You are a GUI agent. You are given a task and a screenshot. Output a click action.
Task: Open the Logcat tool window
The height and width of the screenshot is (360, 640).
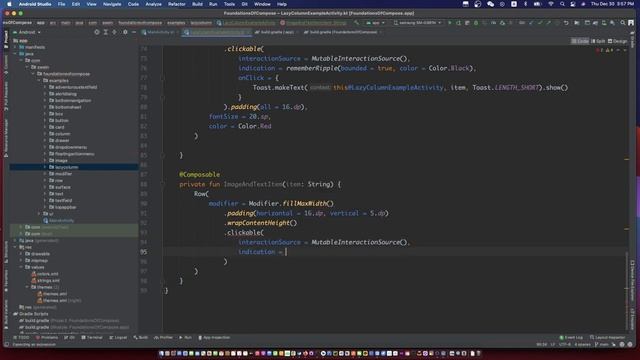pyautogui.click(x=118, y=338)
